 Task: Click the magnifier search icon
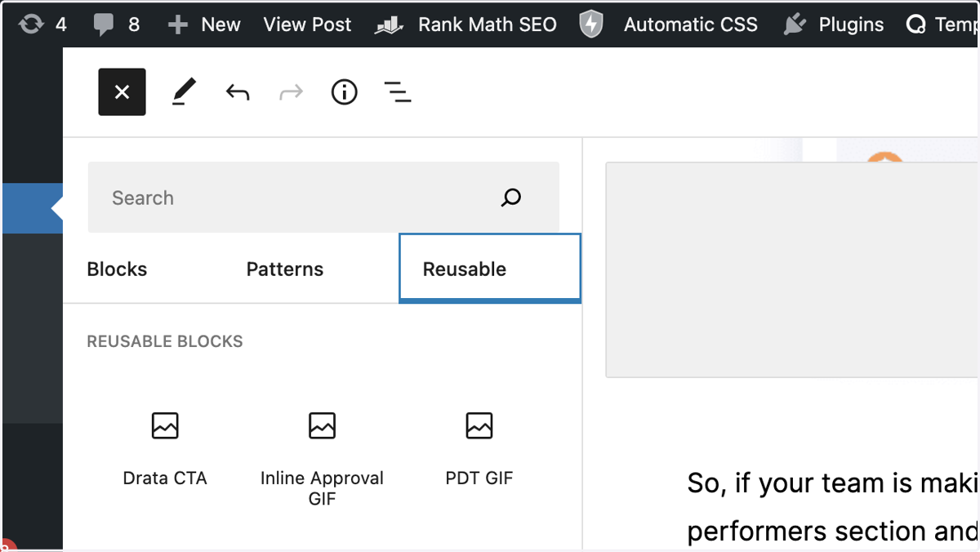point(511,198)
